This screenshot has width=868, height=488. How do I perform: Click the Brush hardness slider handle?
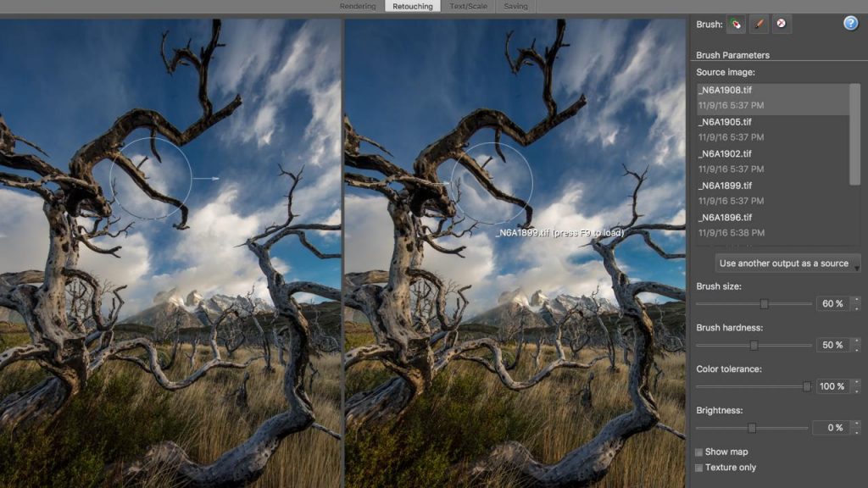754,346
